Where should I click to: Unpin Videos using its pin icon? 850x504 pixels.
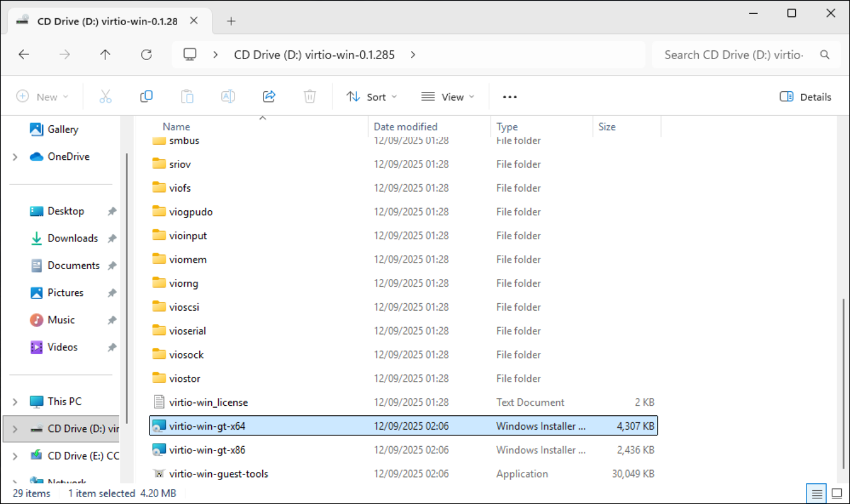112,347
